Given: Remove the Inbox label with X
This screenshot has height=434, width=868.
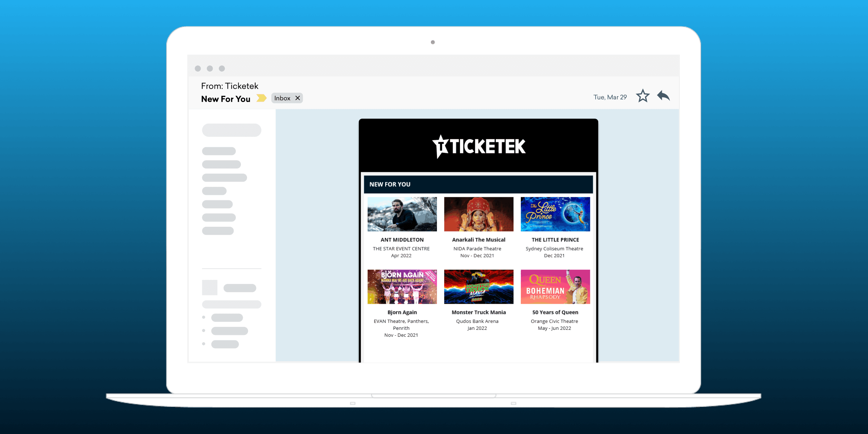Looking at the screenshot, I should click(x=298, y=98).
